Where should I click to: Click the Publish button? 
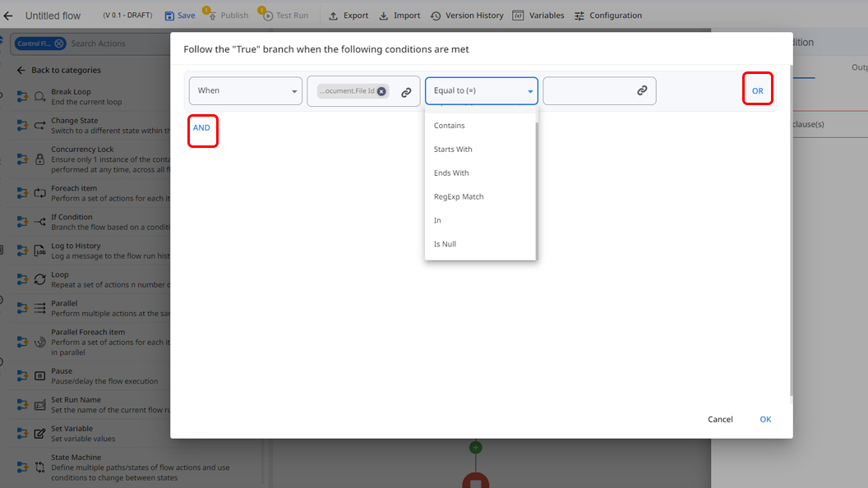(x=228, y=16)
